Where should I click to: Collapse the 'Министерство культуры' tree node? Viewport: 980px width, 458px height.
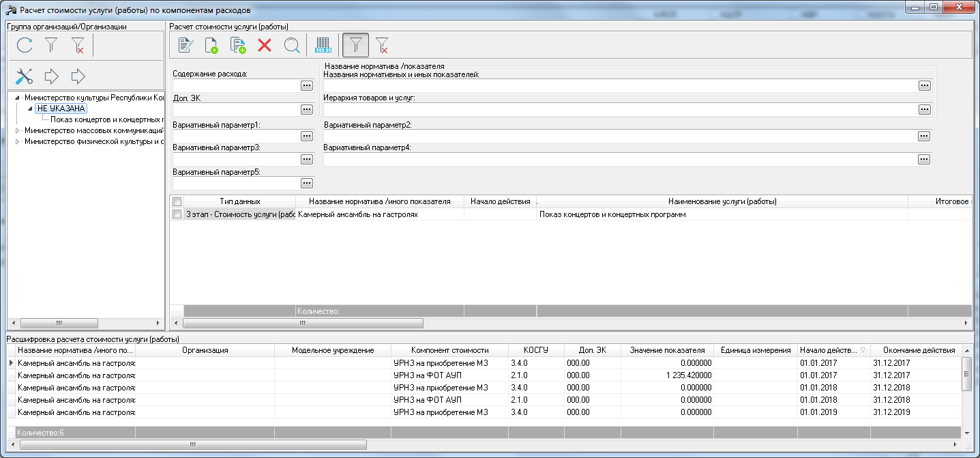pos(17,98)
